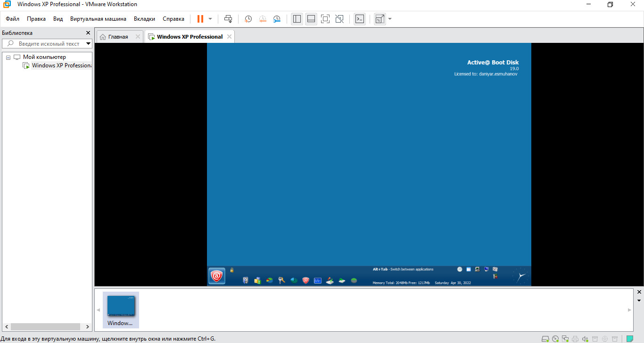Close the Windows XP Professional tab
The width and height of the screenshot is (644, 343).
(x=229, y=37)
